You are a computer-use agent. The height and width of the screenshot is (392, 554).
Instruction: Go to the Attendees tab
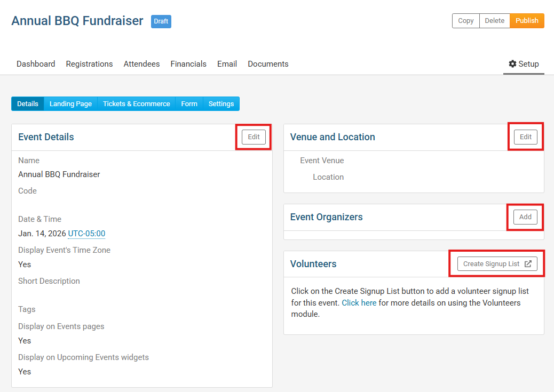click(x=141, y=64)
